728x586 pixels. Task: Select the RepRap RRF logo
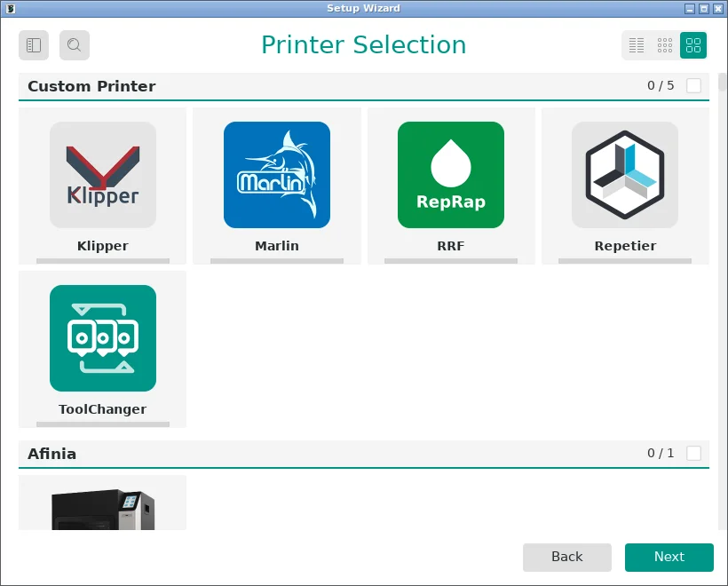tap(451, 175)
